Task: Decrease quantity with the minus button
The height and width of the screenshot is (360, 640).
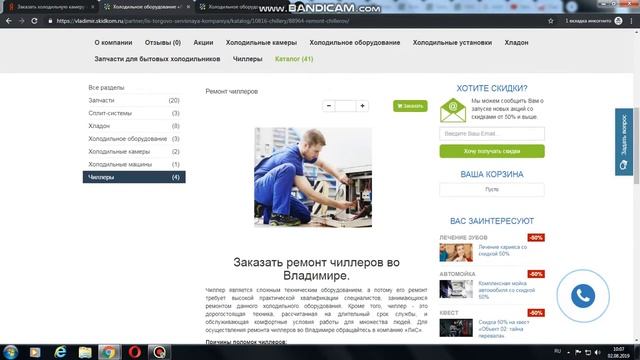Action: 329,106
